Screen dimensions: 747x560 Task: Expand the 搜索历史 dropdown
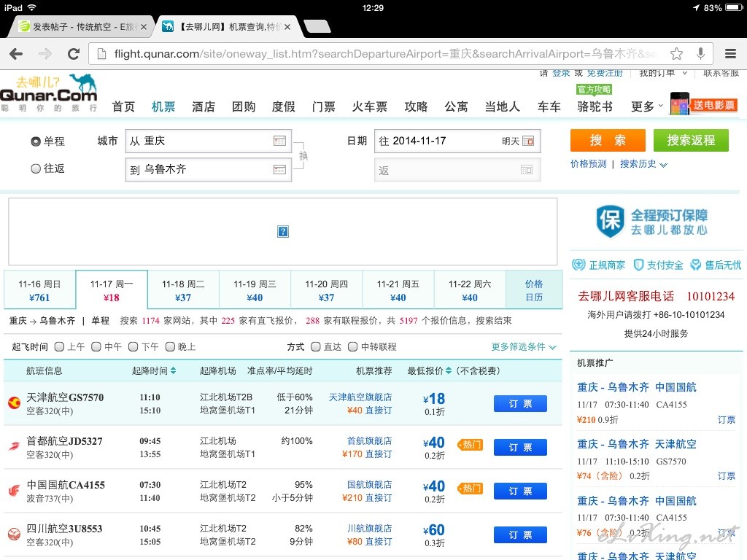coord(643,165)
